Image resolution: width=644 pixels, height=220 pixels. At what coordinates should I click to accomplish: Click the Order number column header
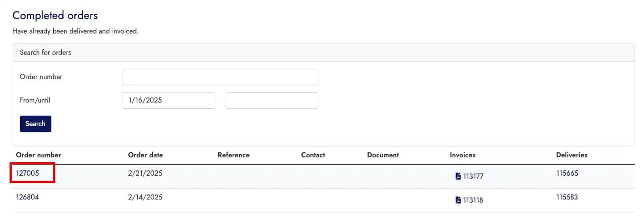click(38, 155)
